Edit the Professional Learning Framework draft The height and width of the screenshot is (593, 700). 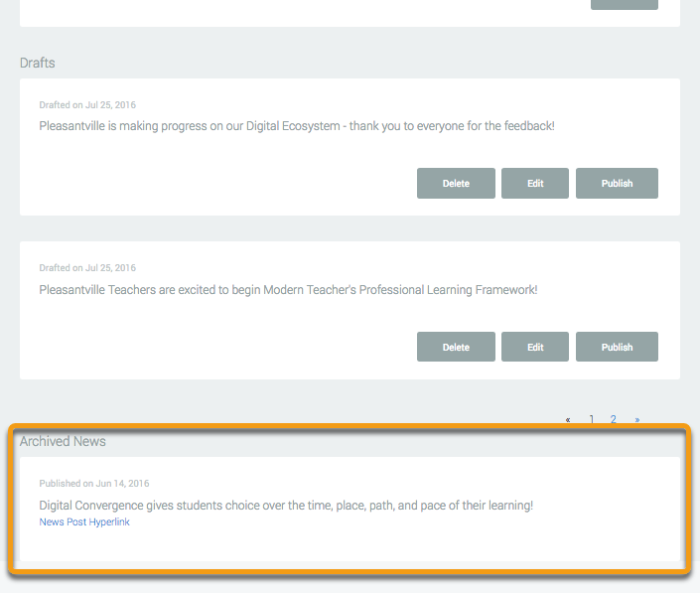coord(535,347)
